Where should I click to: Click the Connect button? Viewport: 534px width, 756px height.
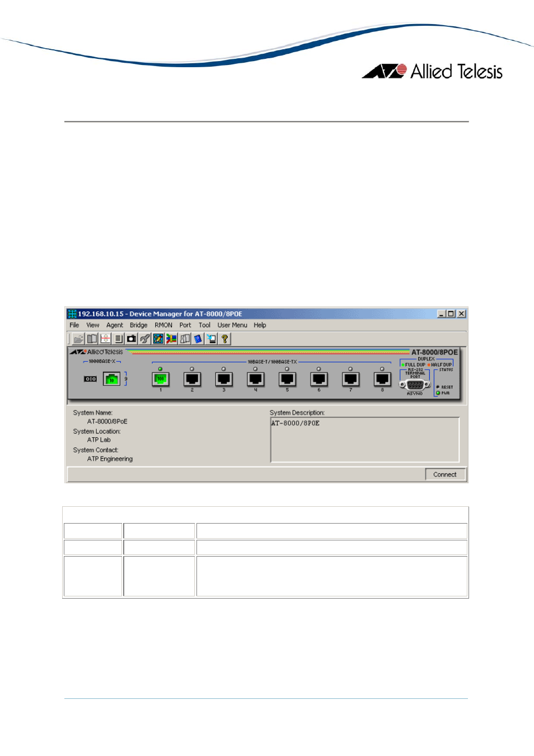pos(445,474)
